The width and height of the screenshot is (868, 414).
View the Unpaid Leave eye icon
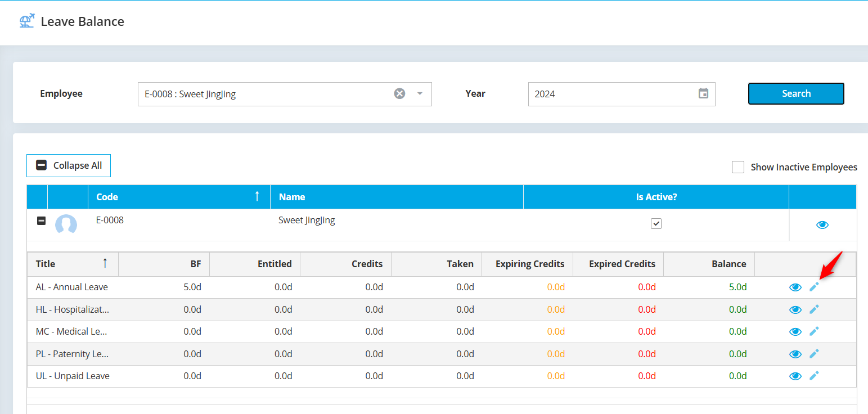(x=795, y=376)
